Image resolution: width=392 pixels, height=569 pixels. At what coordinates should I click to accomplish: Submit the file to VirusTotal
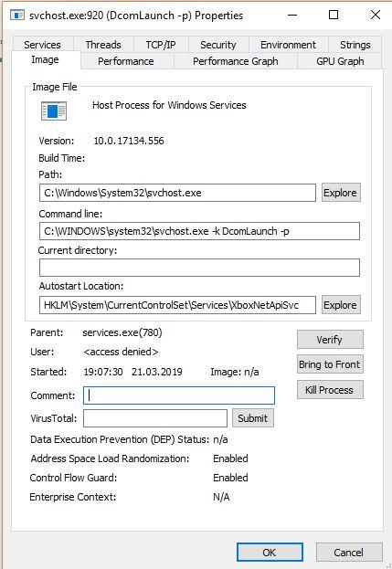pyautogui.click(x=252, y=418)
